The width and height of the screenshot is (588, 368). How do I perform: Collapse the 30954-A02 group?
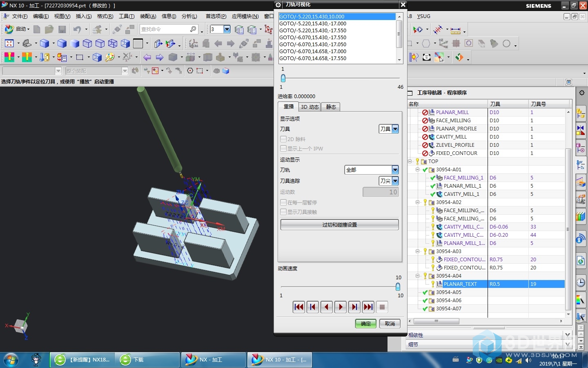click(417, 202)
